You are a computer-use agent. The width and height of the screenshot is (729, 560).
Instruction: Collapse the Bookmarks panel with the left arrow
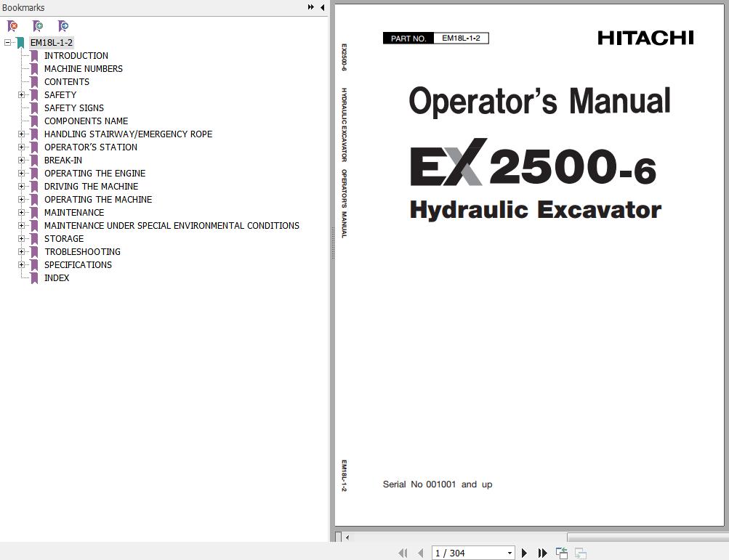click(322, 7)
